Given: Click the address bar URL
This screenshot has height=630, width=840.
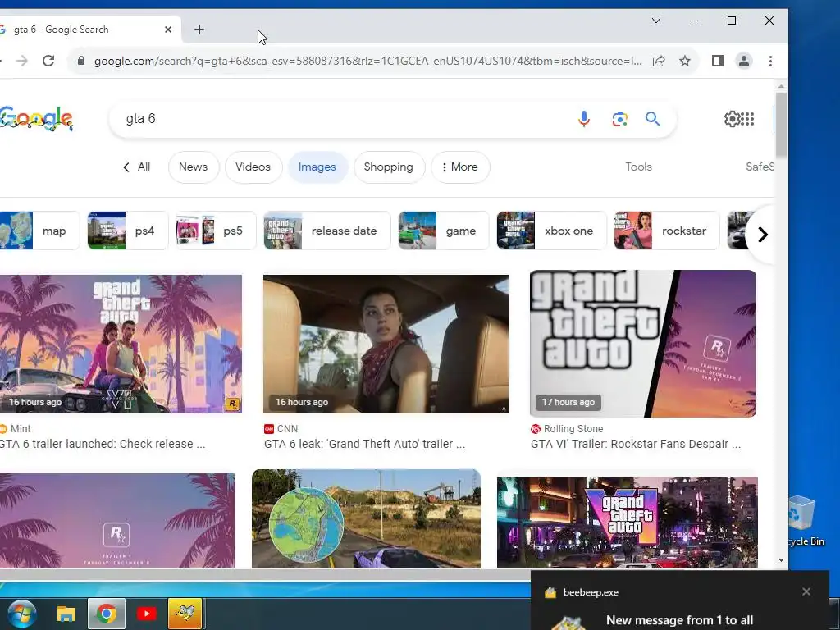Looking at the screenshot, I should (x=367, y=61).
